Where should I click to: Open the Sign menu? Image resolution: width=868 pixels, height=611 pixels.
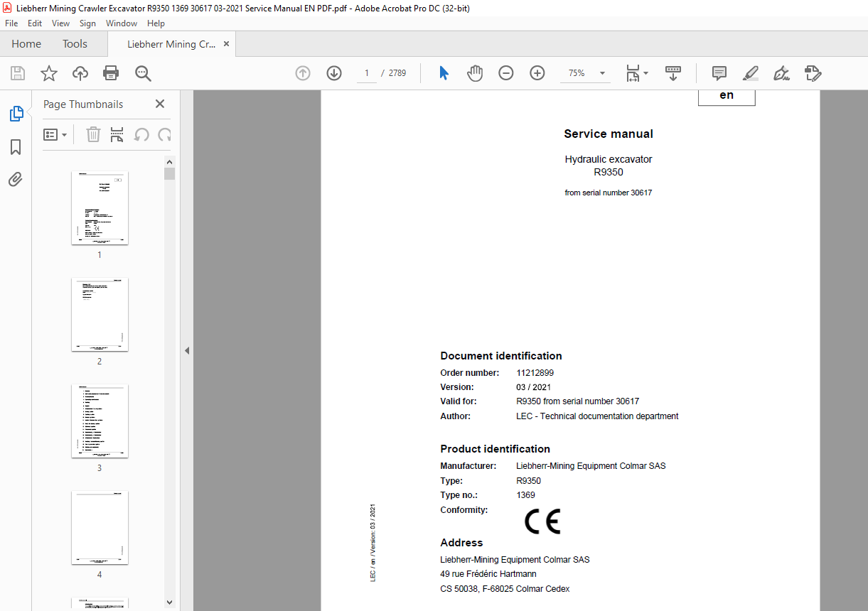point(87,23)
